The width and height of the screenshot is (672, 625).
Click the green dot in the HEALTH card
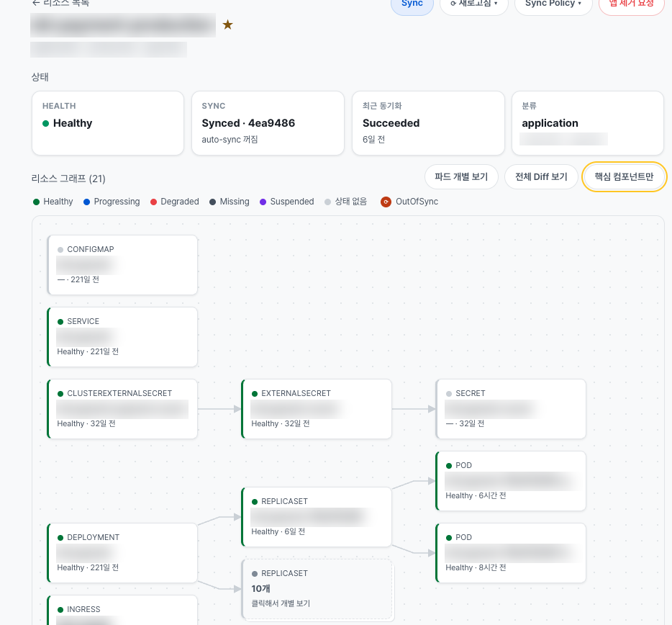point(45,124)
